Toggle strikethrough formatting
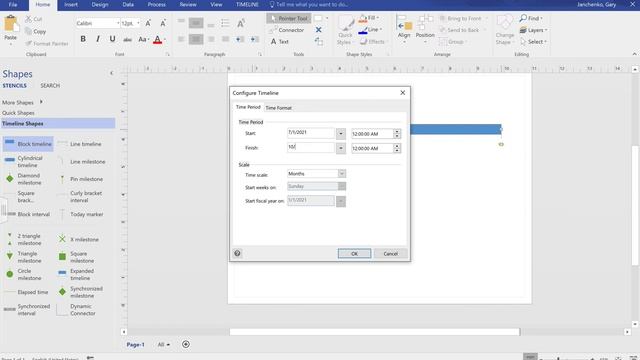 click(127, 39)
